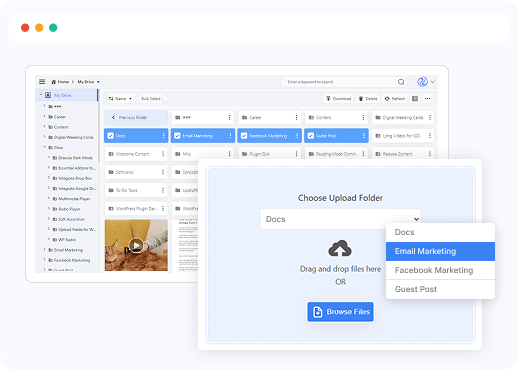Open the Career folder card

point(269,117)
